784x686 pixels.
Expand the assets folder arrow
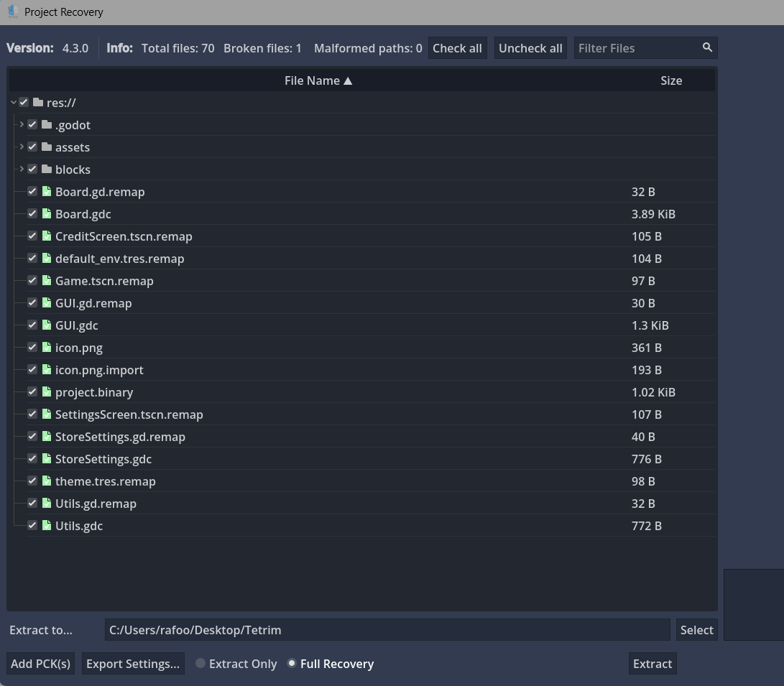click(22, 147)
